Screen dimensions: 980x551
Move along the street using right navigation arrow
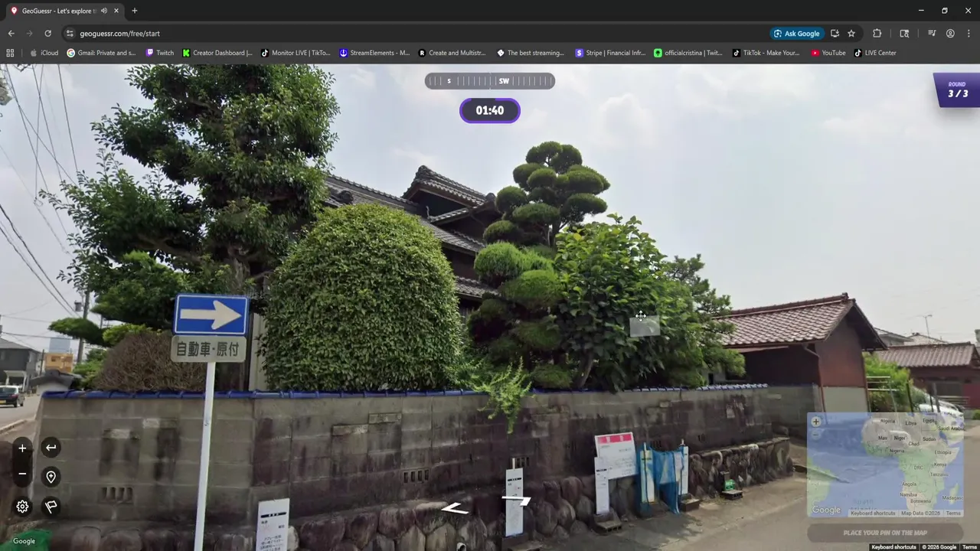tap(517, 500)
